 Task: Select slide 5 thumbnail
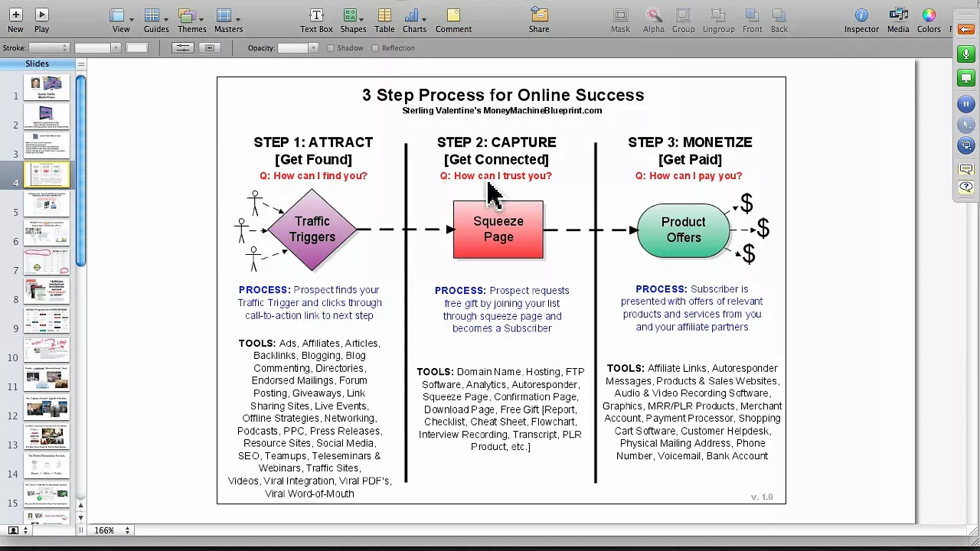[x=47, y=204]
